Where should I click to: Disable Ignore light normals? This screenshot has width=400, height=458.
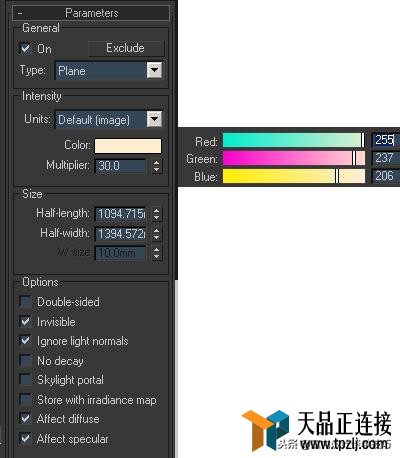26,341
